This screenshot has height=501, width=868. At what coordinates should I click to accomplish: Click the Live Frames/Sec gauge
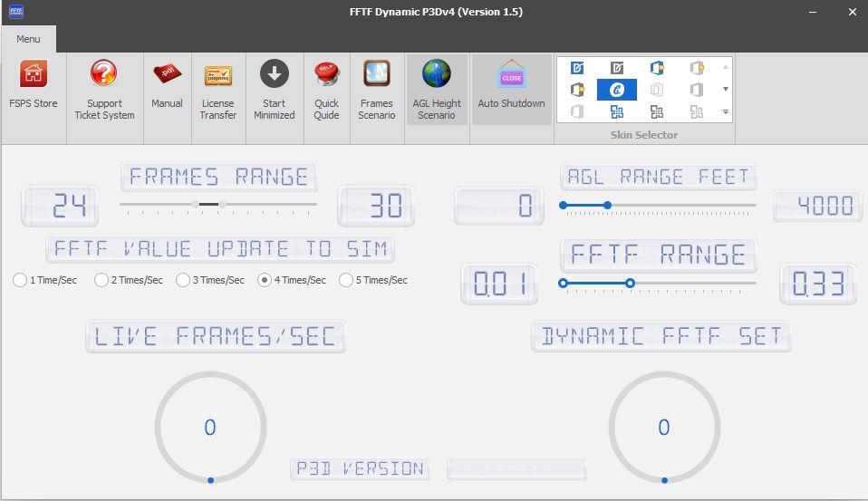pos(210,427)
